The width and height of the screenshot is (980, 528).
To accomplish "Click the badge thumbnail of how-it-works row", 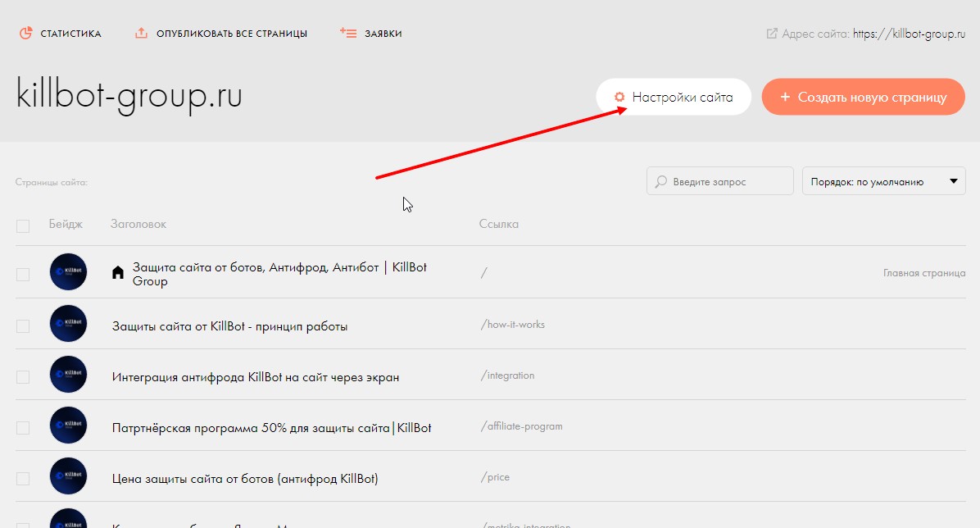I will pyautogui.click(x=68, y=323).
